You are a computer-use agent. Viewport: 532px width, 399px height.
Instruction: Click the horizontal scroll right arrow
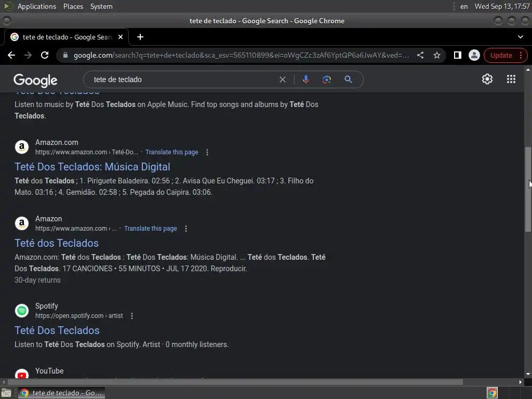(x=521, y=382)
